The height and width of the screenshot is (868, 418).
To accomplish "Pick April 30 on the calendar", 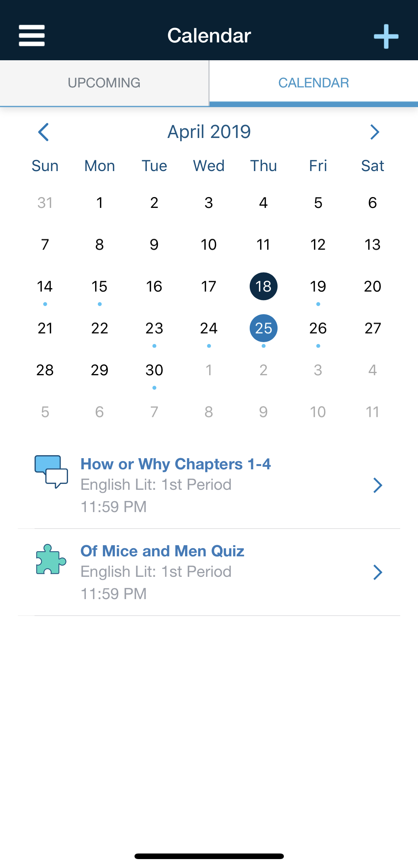I will 154,370.
